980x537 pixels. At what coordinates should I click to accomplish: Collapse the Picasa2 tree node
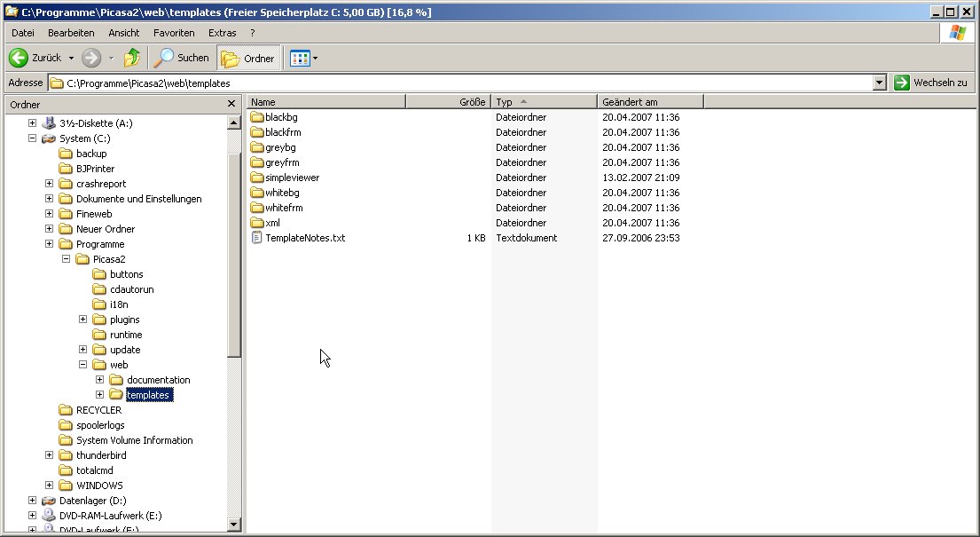pos(67,259)
